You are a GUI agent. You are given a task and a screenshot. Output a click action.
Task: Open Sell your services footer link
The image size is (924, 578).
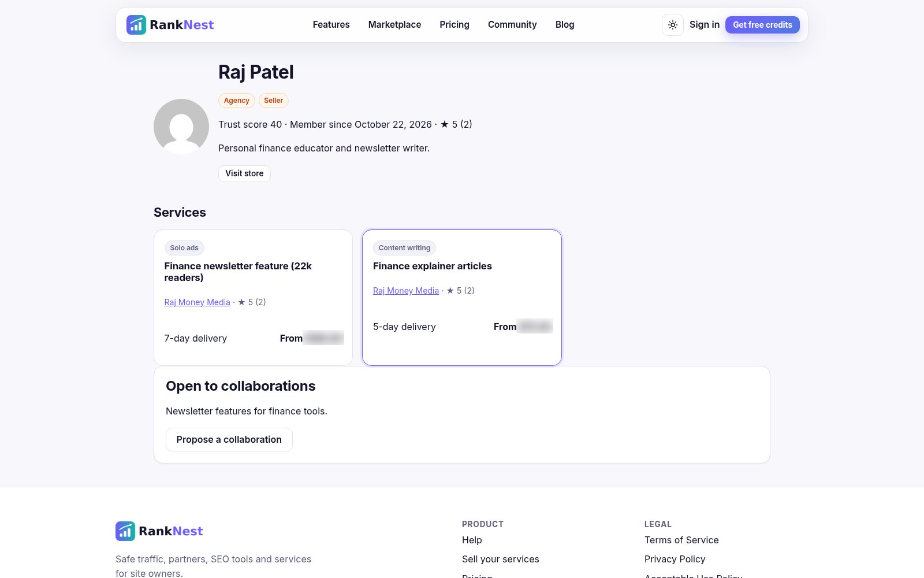point(501,559)
